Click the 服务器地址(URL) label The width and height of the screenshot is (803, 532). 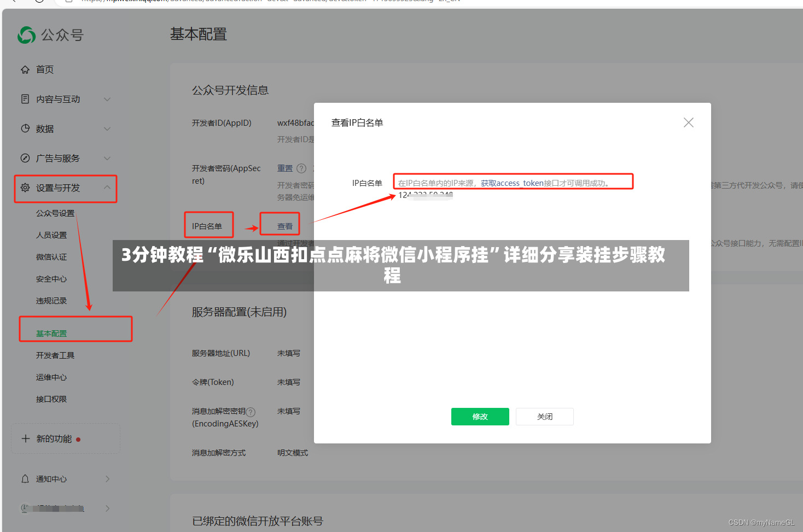[221, 353]
